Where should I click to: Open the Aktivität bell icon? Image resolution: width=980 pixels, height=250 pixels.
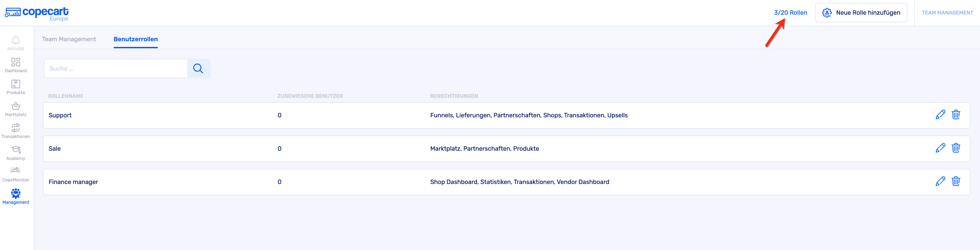pos(16,40)
